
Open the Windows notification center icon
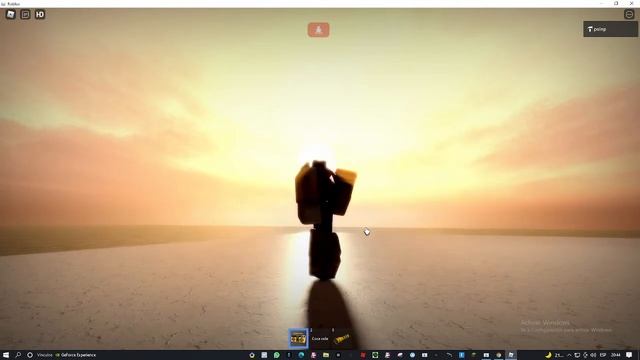[629, 355]
